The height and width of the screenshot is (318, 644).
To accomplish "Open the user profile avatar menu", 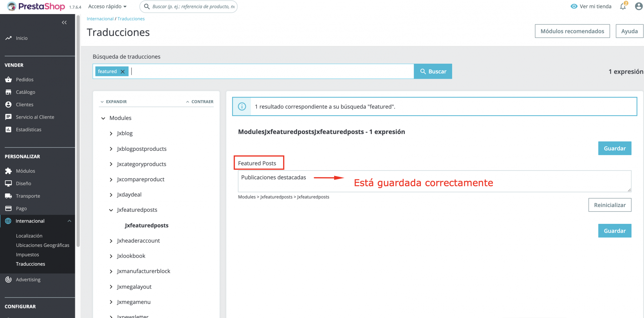I will coord(639,6).
